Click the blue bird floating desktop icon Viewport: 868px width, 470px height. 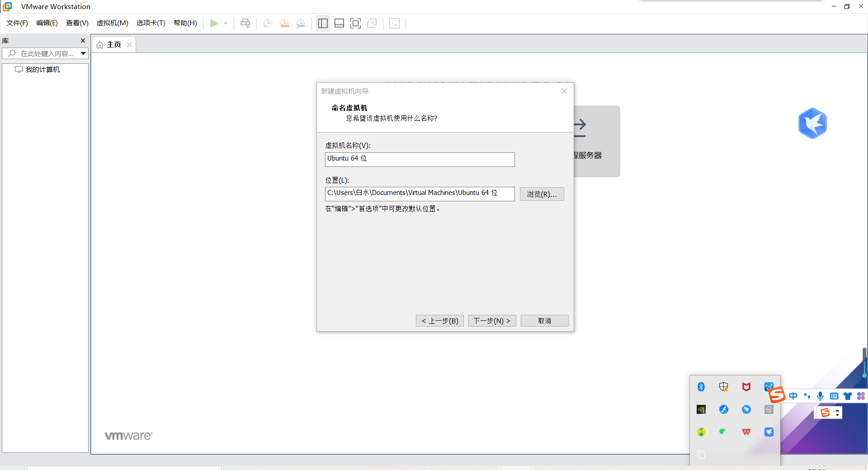812,123
